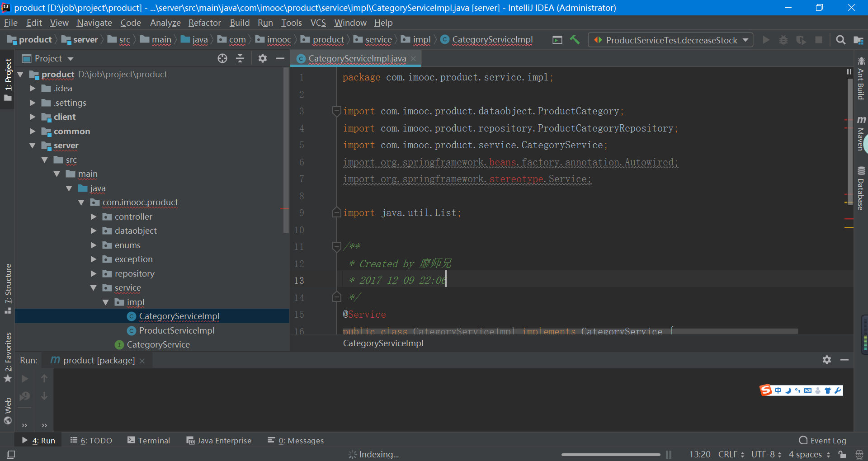Image resolution: width=868 pixels, height=461 pixels.
Task: Hide the Run panel with minus icon
Action: [844, 360]
